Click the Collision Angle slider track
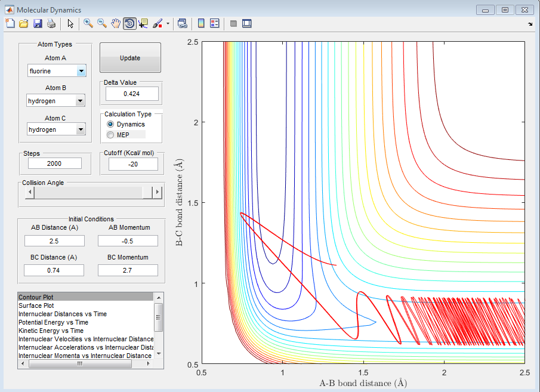 pyautogui.click(x=90, y=192)
